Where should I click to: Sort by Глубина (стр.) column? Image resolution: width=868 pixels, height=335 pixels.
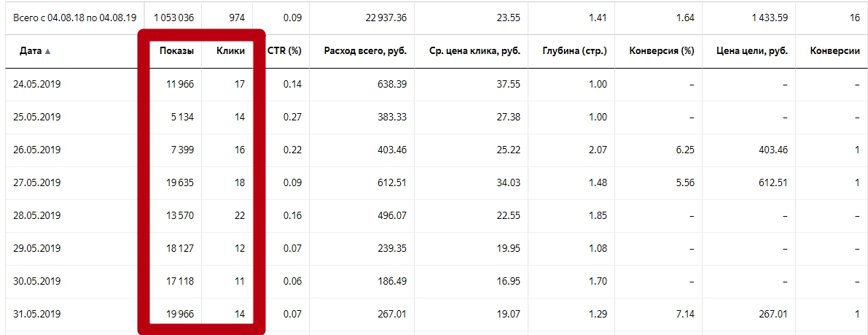tap(575, 51)
